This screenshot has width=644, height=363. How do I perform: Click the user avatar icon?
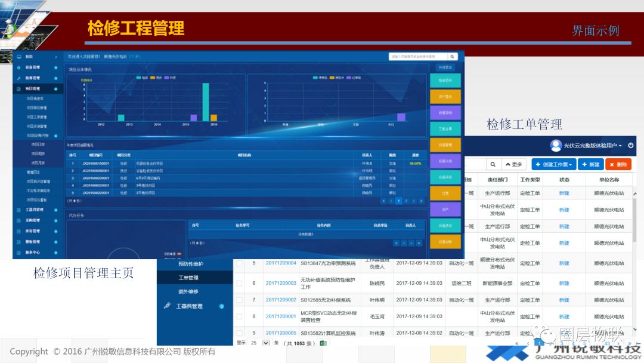coord(556,145)
